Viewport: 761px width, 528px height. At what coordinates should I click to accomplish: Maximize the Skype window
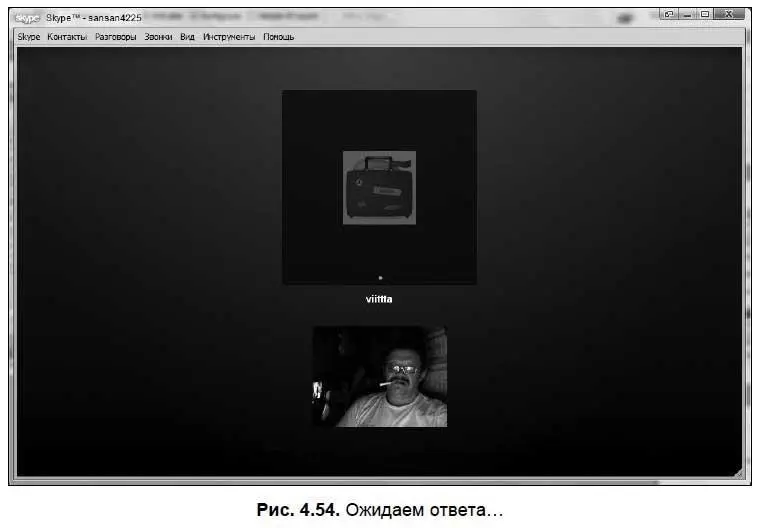coord(705,14)
